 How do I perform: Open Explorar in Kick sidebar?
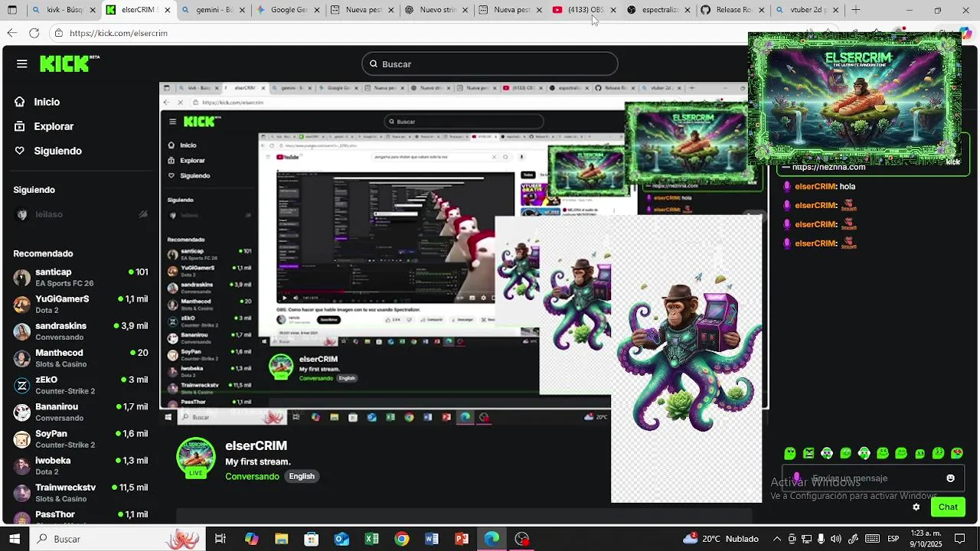44,126
